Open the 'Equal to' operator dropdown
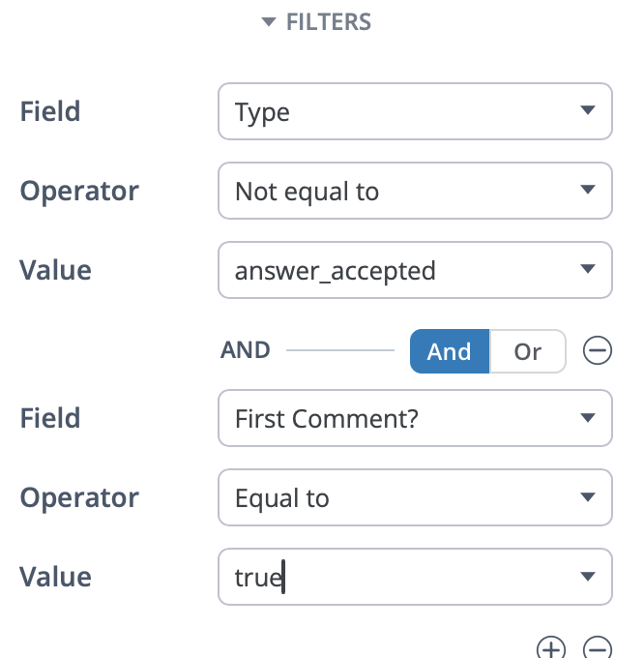This screenshot has height=658, width=644. [x=415, y=497]
